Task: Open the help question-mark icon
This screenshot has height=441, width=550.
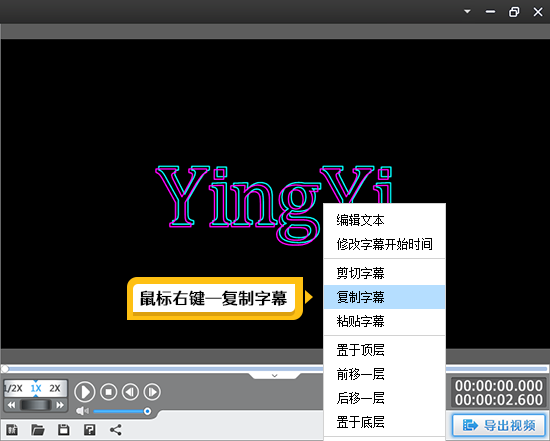Action: [x=89, y=430]
